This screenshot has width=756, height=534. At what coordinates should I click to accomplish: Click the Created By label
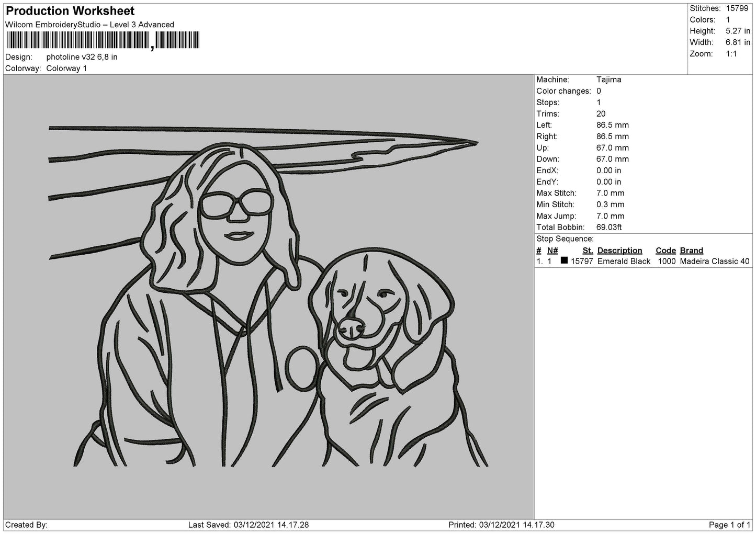pyautogui.click(x=26, y=525)
